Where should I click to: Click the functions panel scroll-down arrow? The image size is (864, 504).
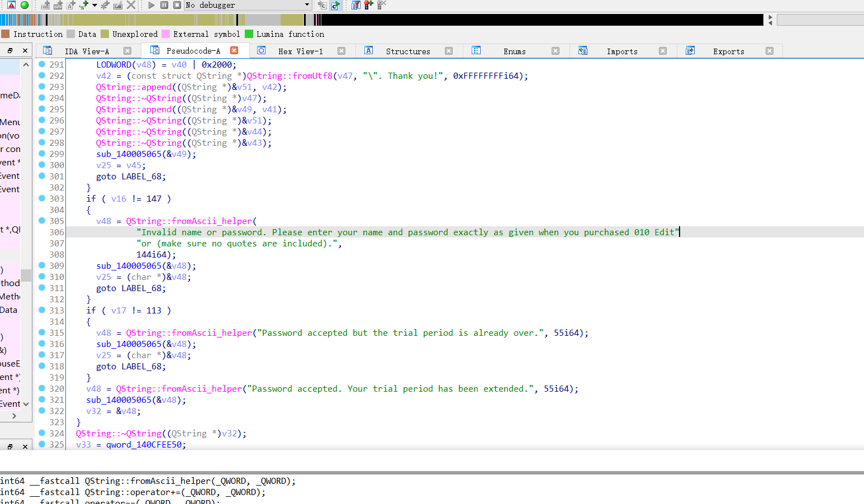[x=26, y=404]
